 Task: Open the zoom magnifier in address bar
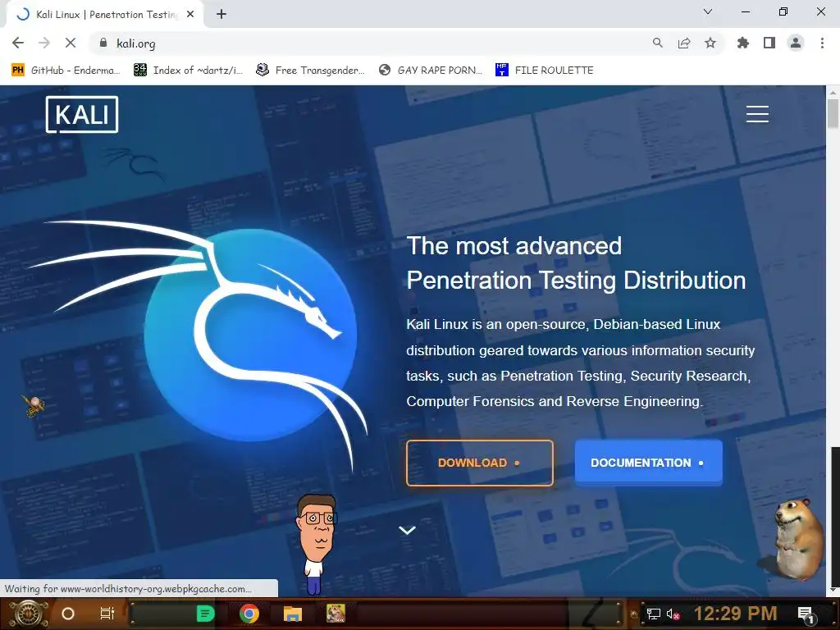657,43
